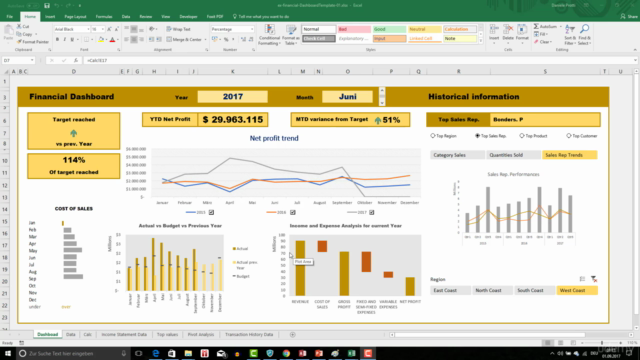This screenshot has width=640, height=360.
Task: Open the Copy dropdown arrow
Action: (x=36, y=34)
